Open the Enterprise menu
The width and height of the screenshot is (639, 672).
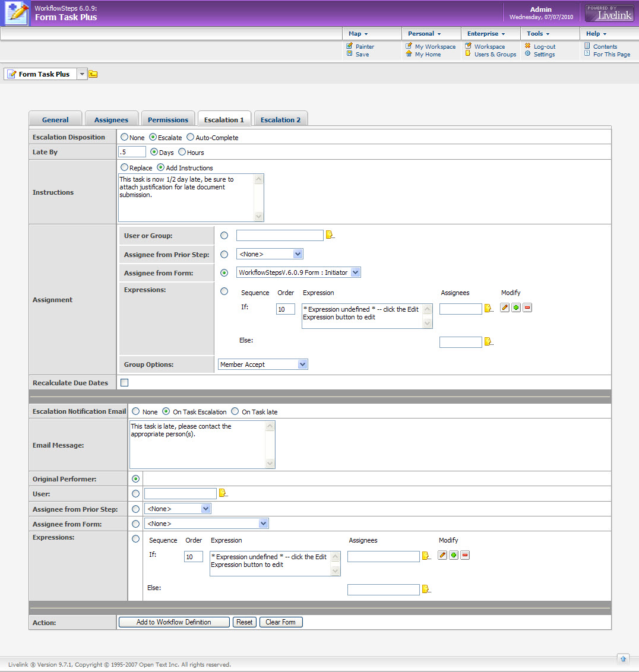486,34
